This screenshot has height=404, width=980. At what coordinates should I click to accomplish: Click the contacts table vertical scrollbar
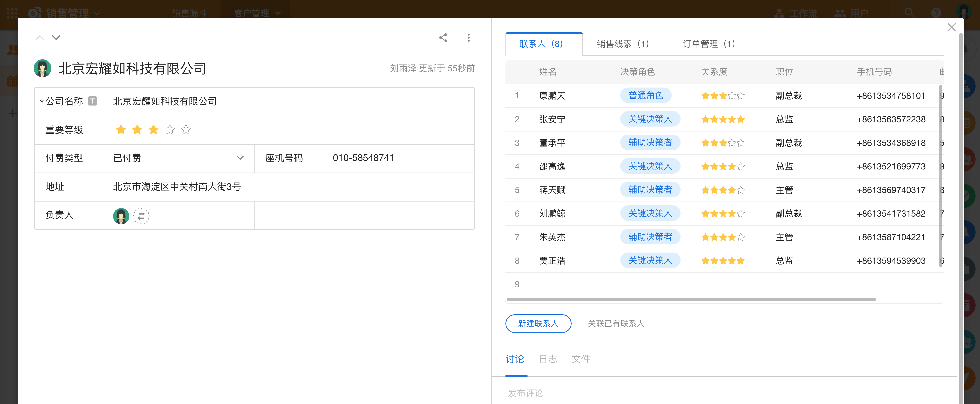pos(941,176)
